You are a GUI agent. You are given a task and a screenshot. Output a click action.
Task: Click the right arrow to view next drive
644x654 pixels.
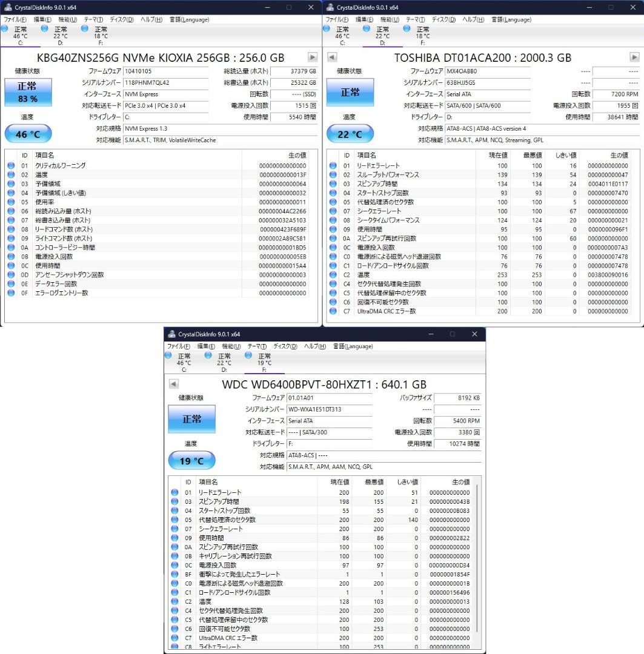312,57
